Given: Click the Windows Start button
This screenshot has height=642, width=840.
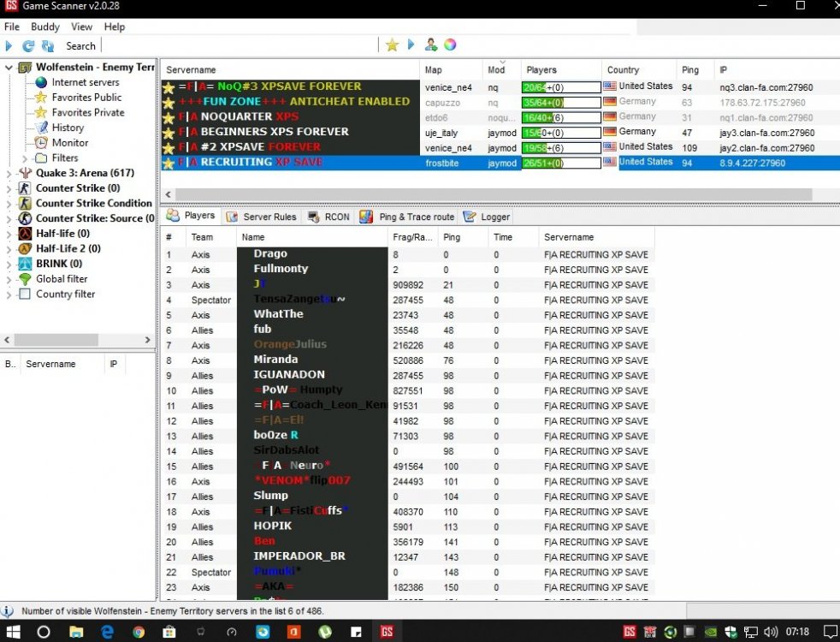Looking at the screenshot, I should point(13,632).
